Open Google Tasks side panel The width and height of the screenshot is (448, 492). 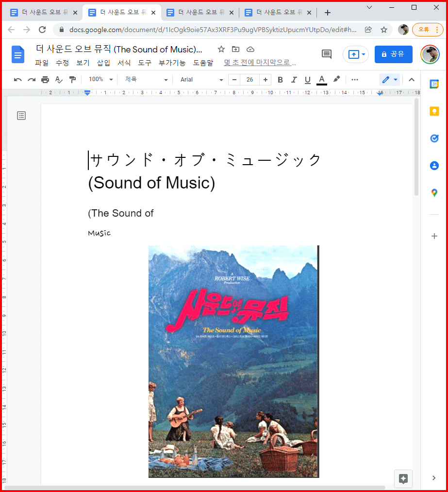(x=434, y=138)
